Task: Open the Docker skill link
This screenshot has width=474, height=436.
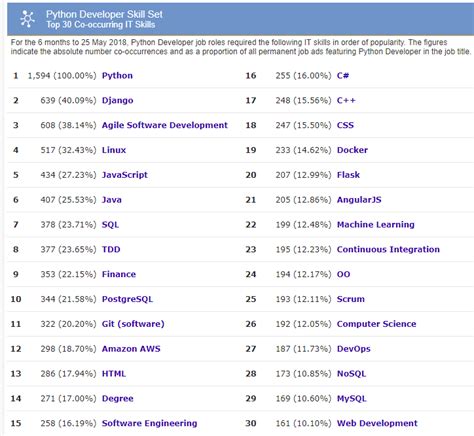Action: pyautogui.click(x=352, y=150)
